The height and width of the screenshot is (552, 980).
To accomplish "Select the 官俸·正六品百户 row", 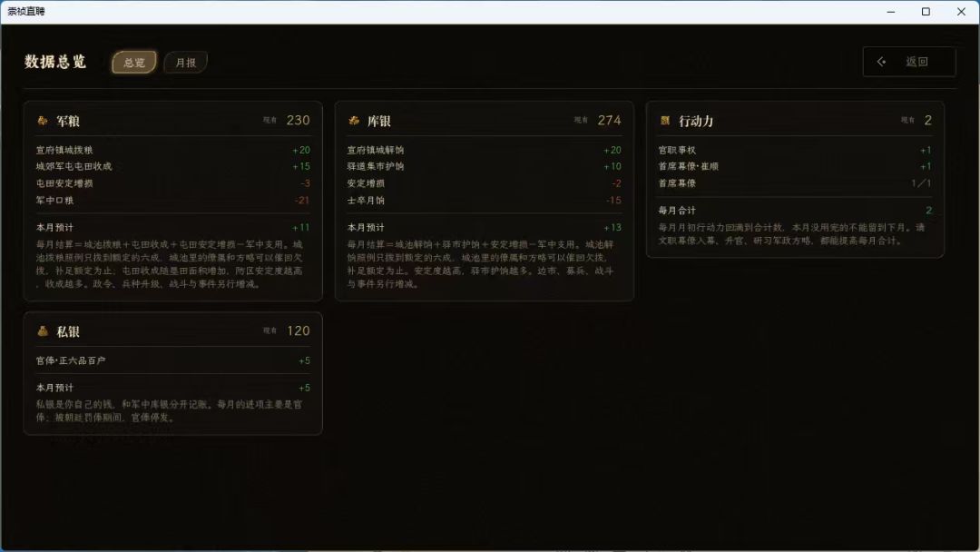I will 173,360.
